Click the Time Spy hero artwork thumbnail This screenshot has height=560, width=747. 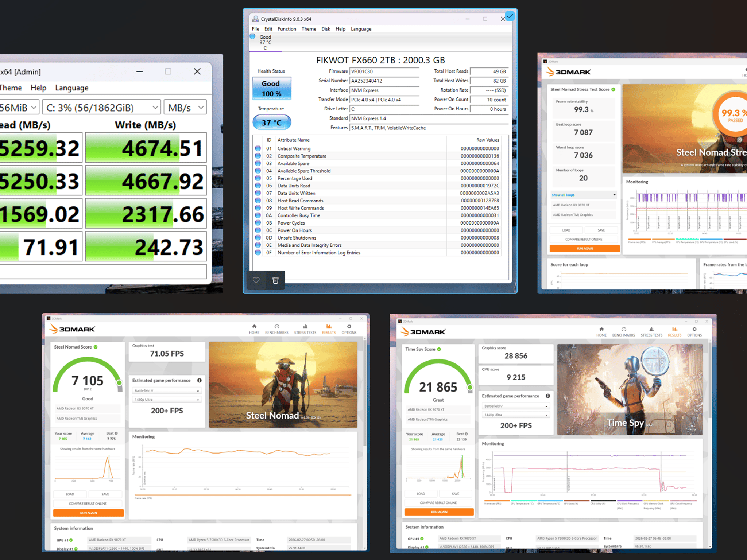[x=630, y=390]
